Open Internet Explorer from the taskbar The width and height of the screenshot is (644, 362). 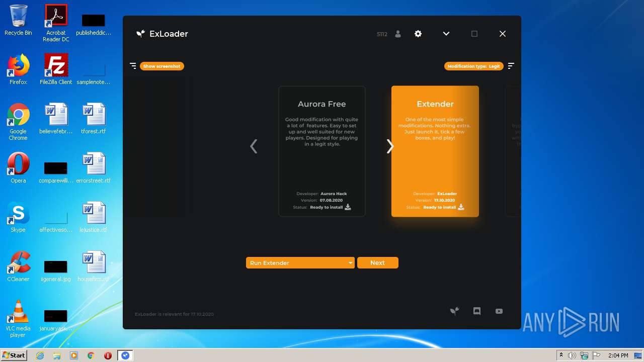pyautogui.click(x=40, y=355)
